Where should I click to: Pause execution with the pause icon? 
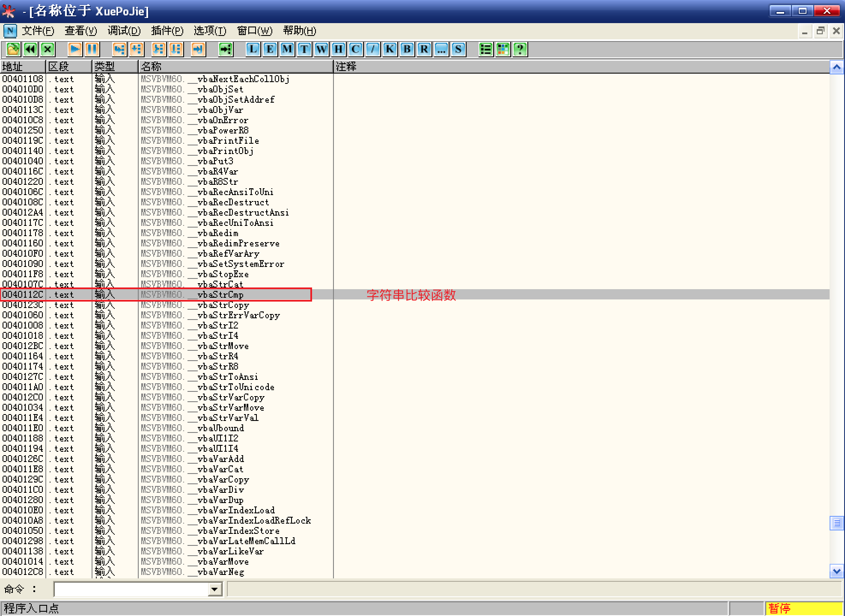point(92,49)
